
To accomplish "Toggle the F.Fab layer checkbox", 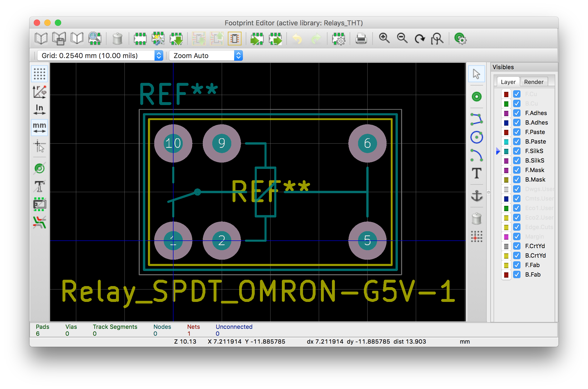I will coord(517,265).
